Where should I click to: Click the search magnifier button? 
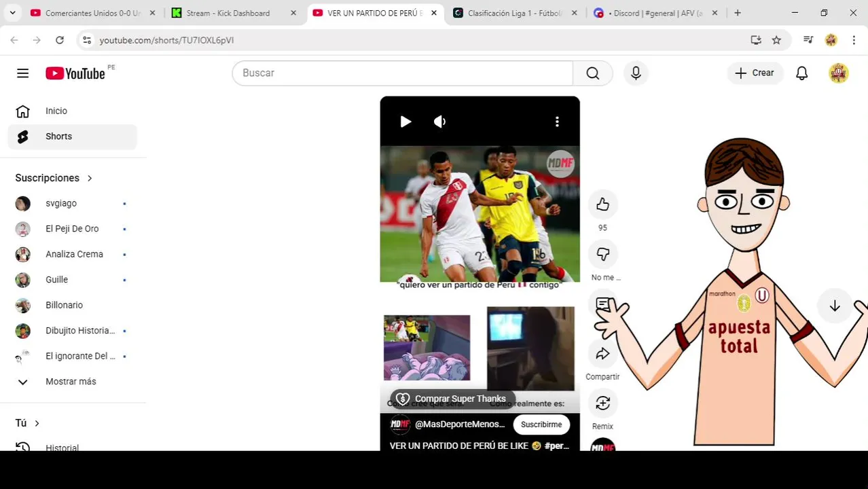(593, 73)
